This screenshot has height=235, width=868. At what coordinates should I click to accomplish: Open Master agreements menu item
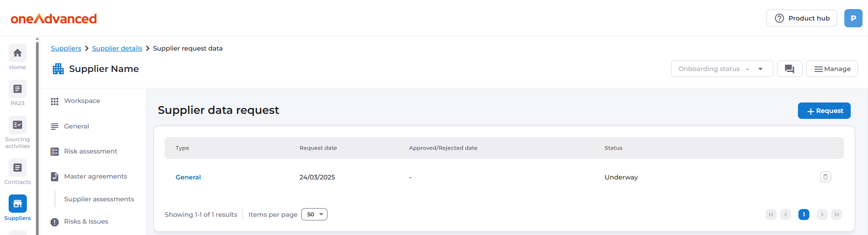click(x=96, y=176)
